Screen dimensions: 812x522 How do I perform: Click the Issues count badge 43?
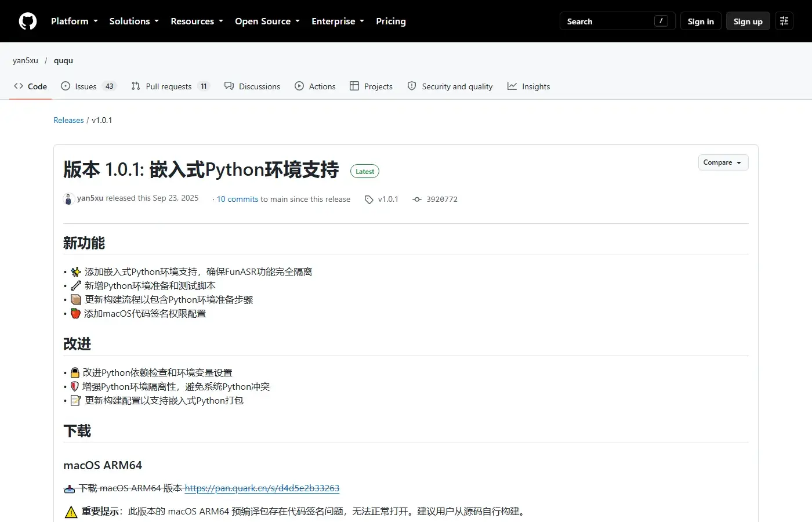pos(109,86)
